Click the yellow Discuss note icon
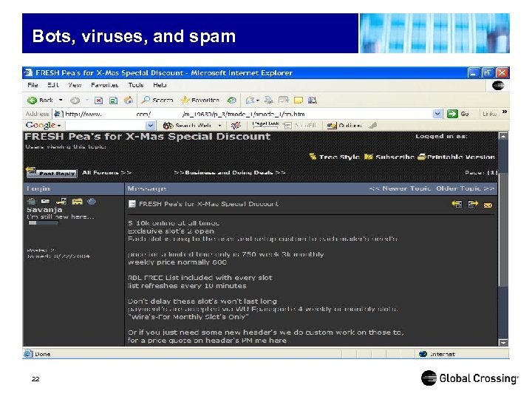The width and height of the screenshot is (532, 399). [x=299, y=100]
